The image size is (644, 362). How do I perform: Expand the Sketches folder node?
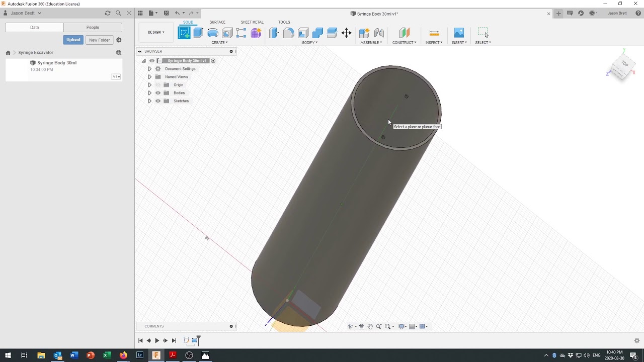[x=149, y=101]
